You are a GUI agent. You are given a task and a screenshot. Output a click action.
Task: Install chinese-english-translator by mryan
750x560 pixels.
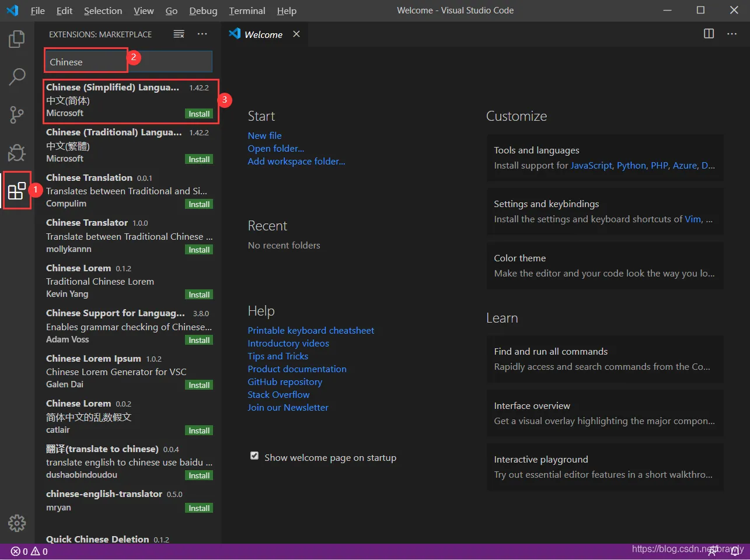coord(199,508)
